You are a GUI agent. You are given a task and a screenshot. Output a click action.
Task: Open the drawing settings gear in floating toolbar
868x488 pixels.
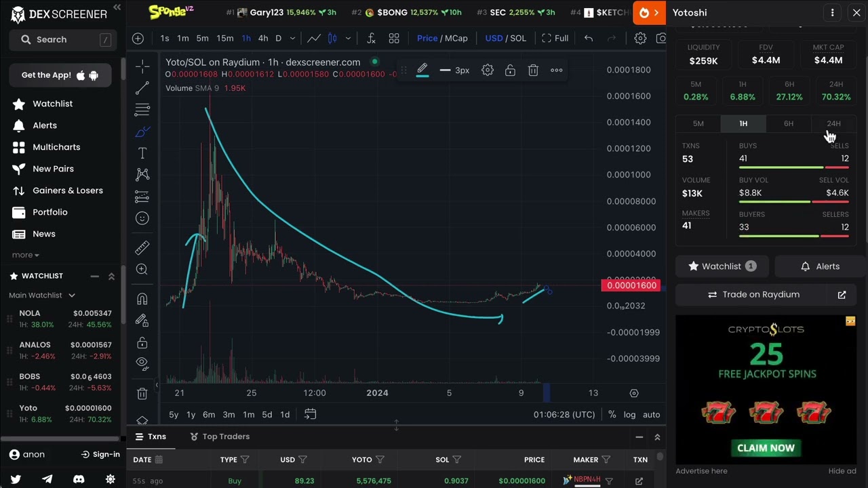click(488, 70)
